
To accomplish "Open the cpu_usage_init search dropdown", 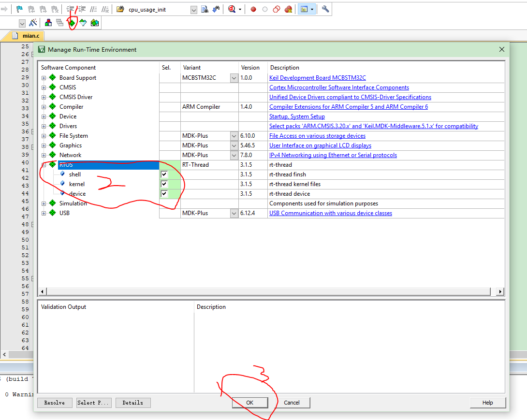I will click(193, 10).
